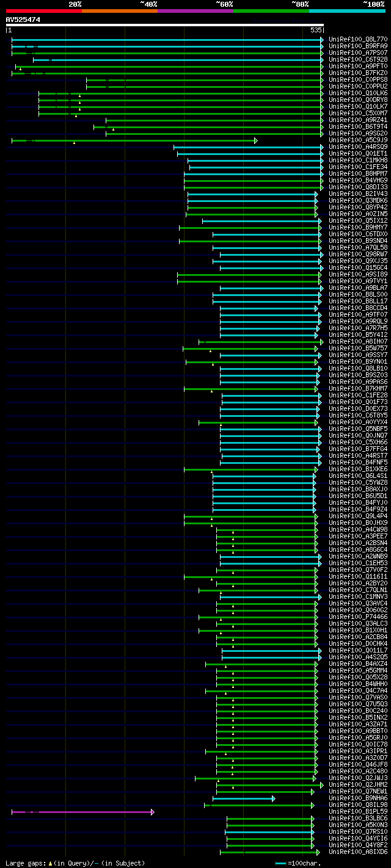Select the UniRef100_C0PPS8 hit label
Viewport: 391px width, 868px height.
coord(358,80)
